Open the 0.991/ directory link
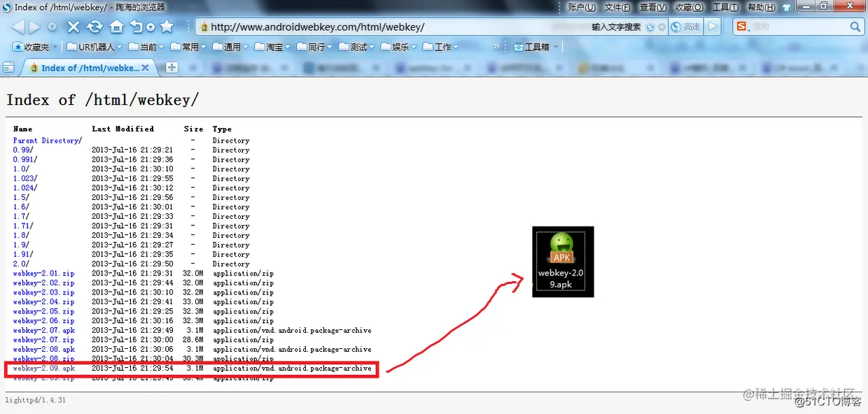 pyautogui.click(x=25, y=159)
